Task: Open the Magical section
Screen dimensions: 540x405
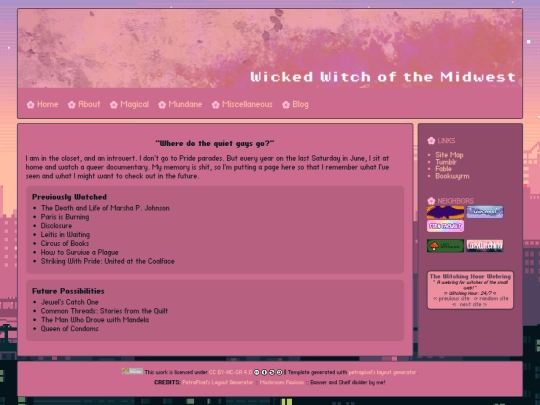Action: pyautogui.click(x=135, y=104)
